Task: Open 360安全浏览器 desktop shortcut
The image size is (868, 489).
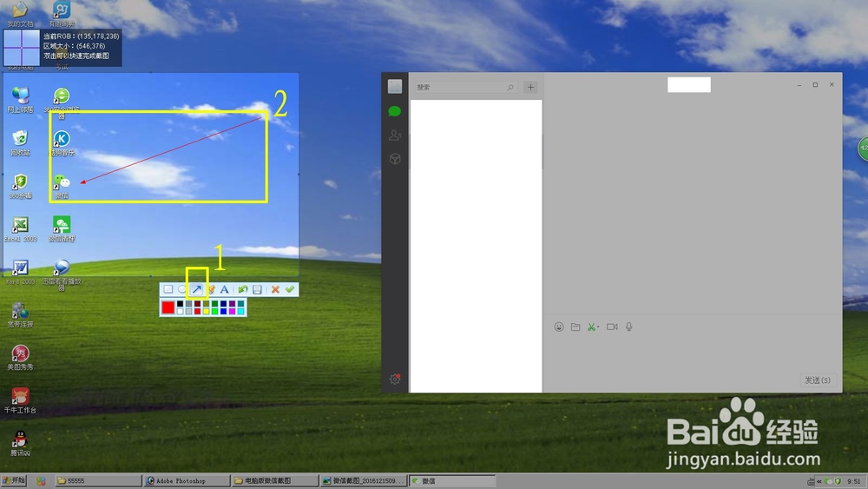Action: (62, 103)
